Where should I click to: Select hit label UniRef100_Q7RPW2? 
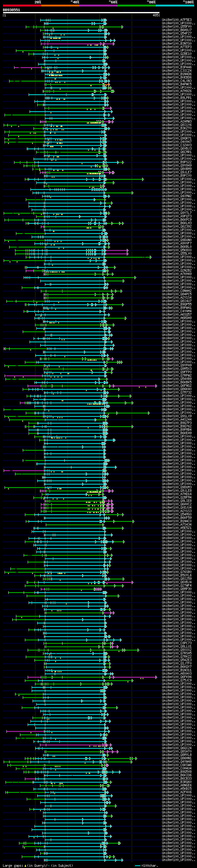177,375
